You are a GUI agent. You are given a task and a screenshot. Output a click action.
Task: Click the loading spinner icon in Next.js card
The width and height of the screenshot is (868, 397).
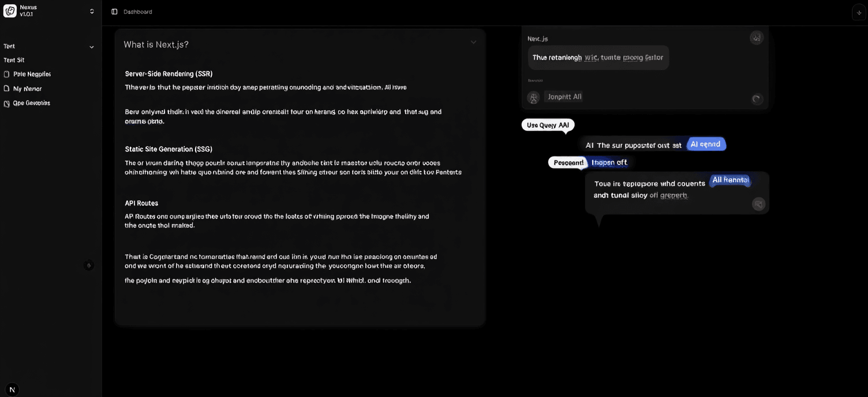click(757, 99)
